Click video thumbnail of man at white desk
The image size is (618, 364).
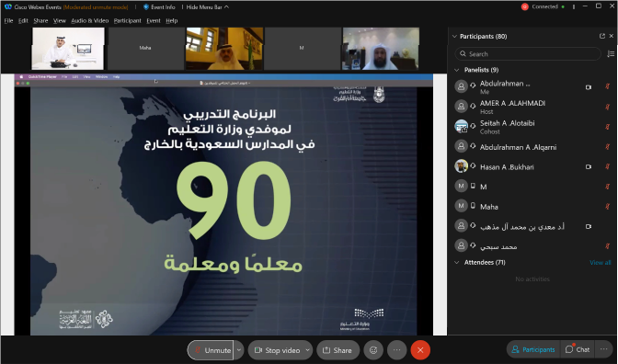[x=68, y=49]
